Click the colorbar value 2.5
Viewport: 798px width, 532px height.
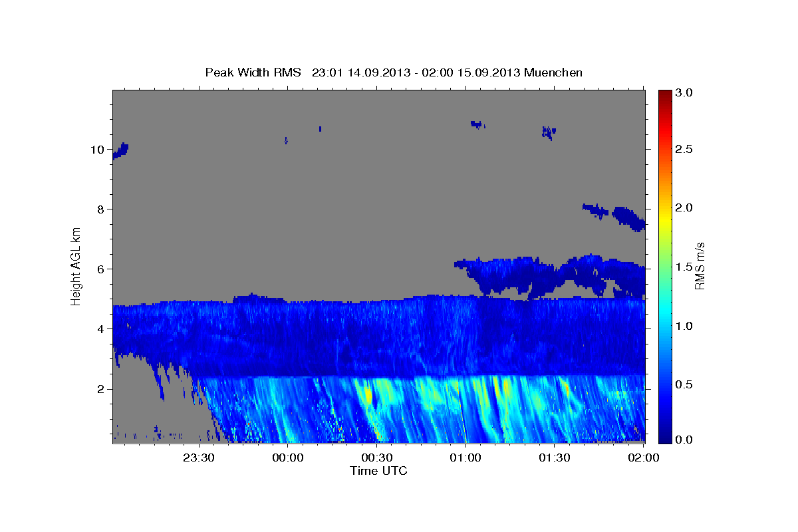[685, 149]
